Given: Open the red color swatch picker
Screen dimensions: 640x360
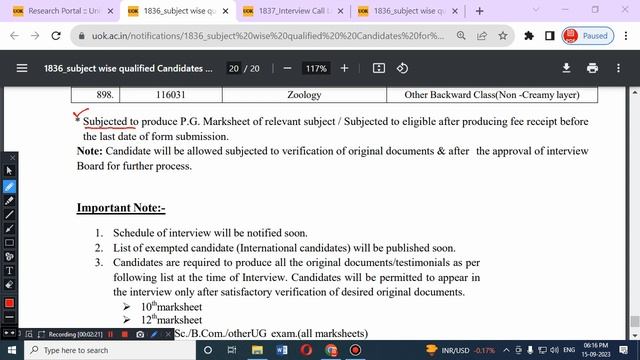Looking at the screenshot, I should pos(9,303).
